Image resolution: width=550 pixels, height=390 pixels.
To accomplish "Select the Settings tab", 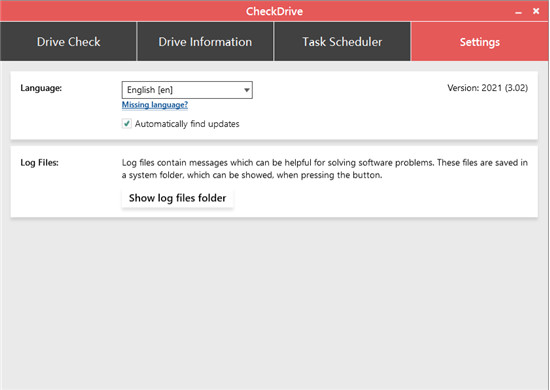I will (x=479, y=42).
